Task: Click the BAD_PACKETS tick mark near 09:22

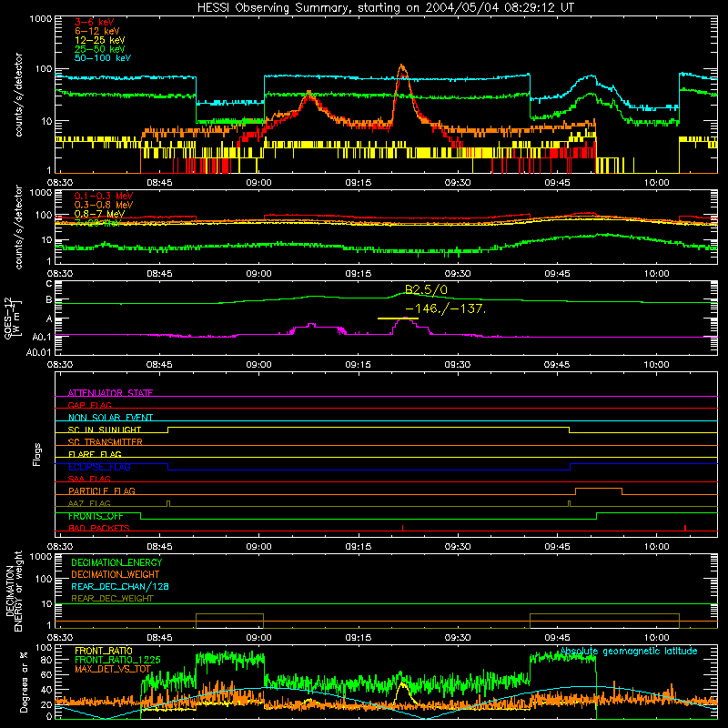Action: click(402, 528)
